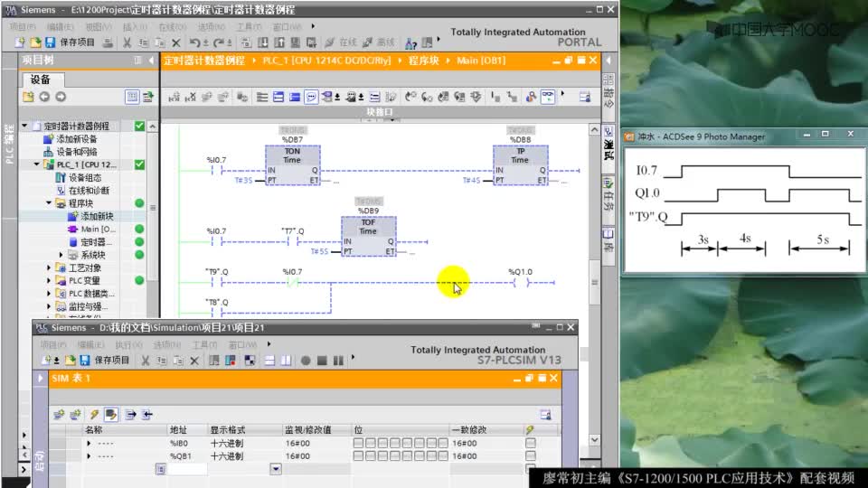This screenshot has width=868, height=488.
Task: Click the stop CPU square icon in PLCSIM
Action: click(322, 361)
